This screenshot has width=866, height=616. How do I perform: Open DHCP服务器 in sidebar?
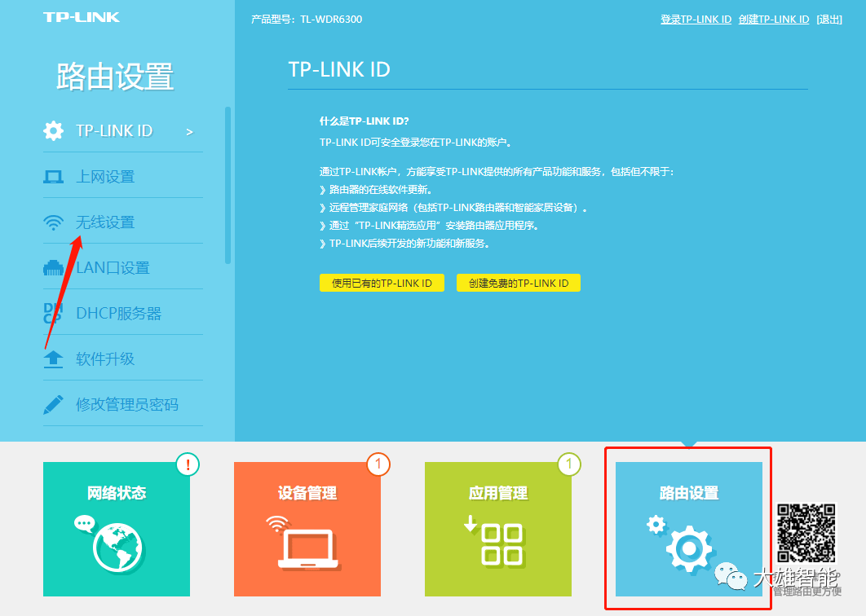(123, 313)
